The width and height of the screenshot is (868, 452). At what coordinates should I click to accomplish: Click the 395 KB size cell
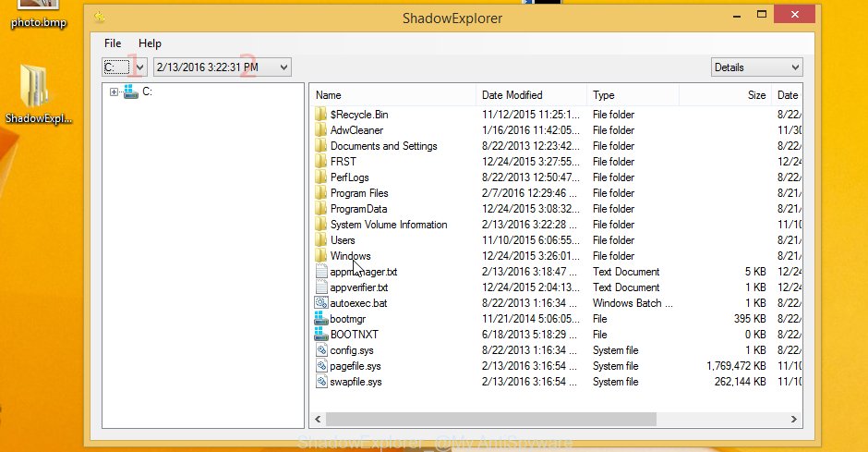750,319
